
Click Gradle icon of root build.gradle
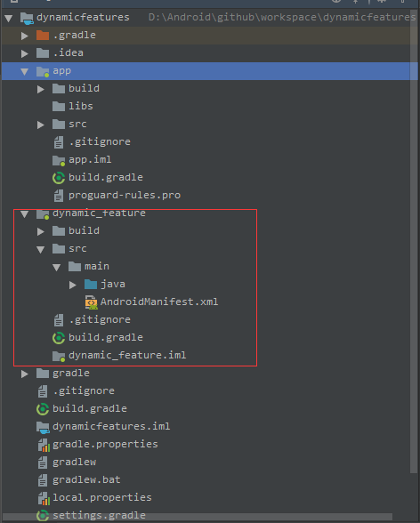tap(43, 409)
